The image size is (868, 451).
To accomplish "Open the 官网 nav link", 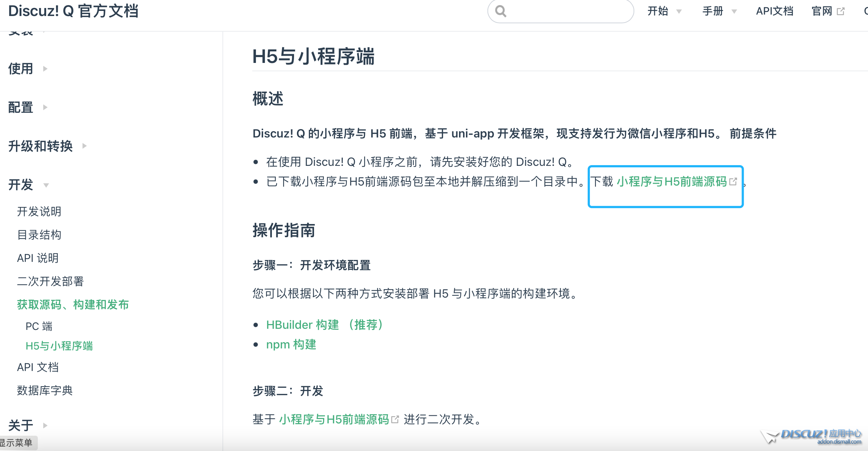I will [x=822, y=11].
